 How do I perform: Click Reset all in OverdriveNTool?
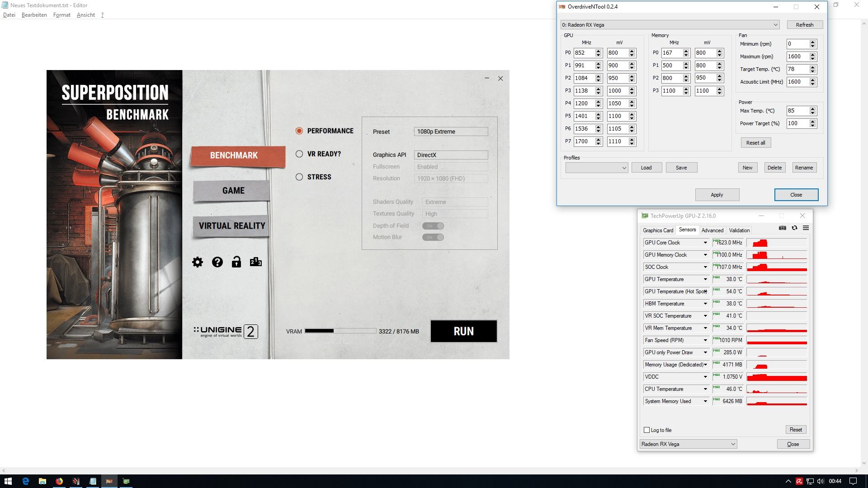click(x=755, y=143)
